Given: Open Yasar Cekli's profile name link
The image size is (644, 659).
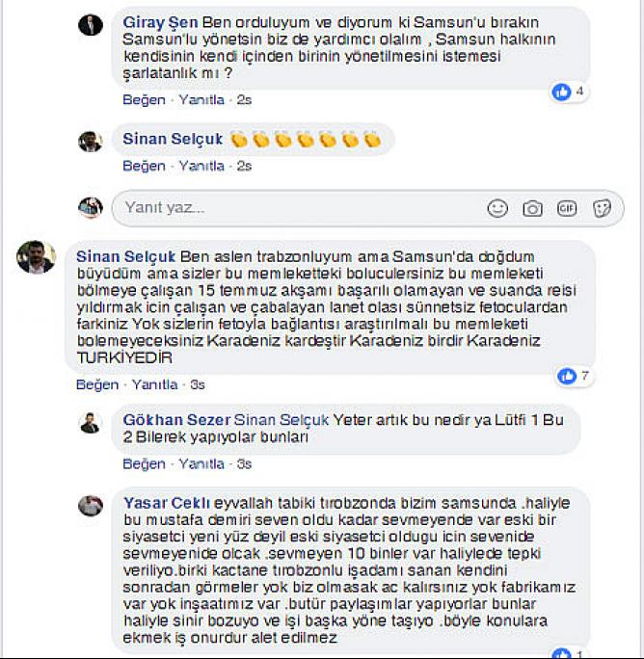Looking at the screenshot, I should 167,503.
